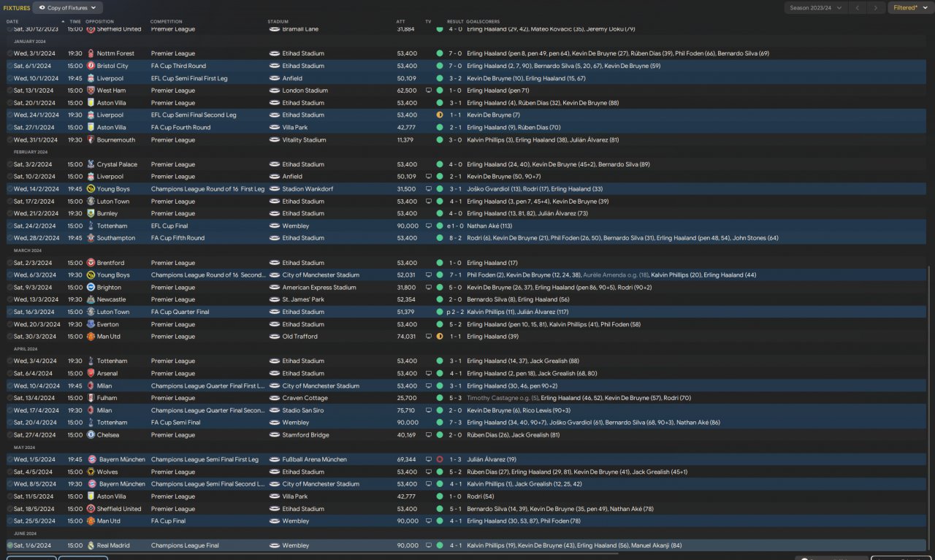
Task: Click the 7 - 3 result against Tottenham
Action: click(x=455, y=423)
